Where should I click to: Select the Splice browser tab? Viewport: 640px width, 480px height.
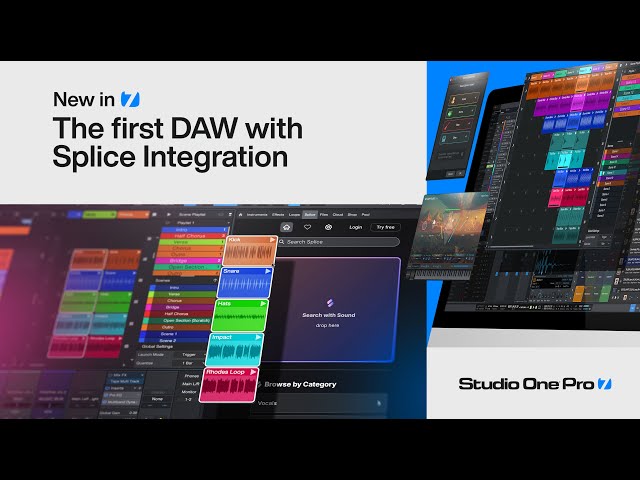click(x=310, y=215)
